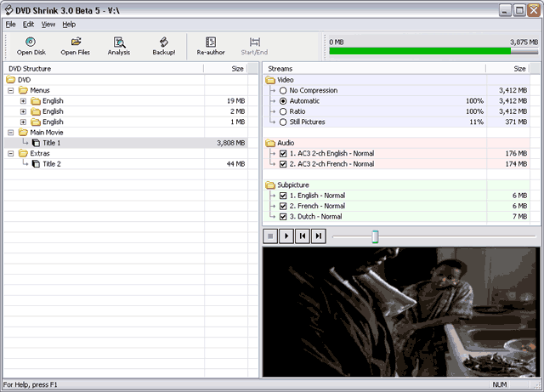Viewport: 544px width, 392px height.
Task: Skip to previous chapter in preview
Action: (303, 236)
